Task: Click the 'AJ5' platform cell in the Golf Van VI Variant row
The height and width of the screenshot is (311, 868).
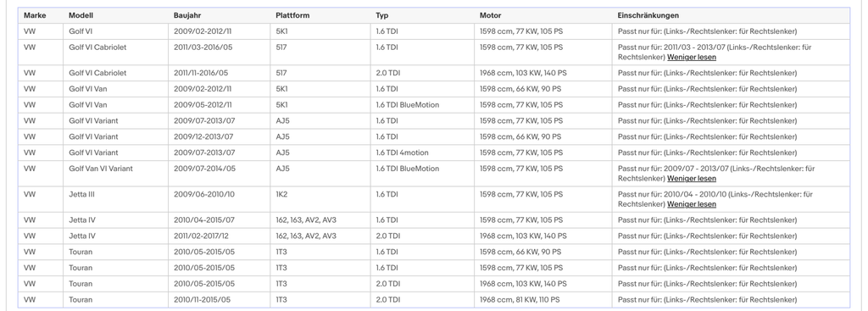Action: [282, 169]
